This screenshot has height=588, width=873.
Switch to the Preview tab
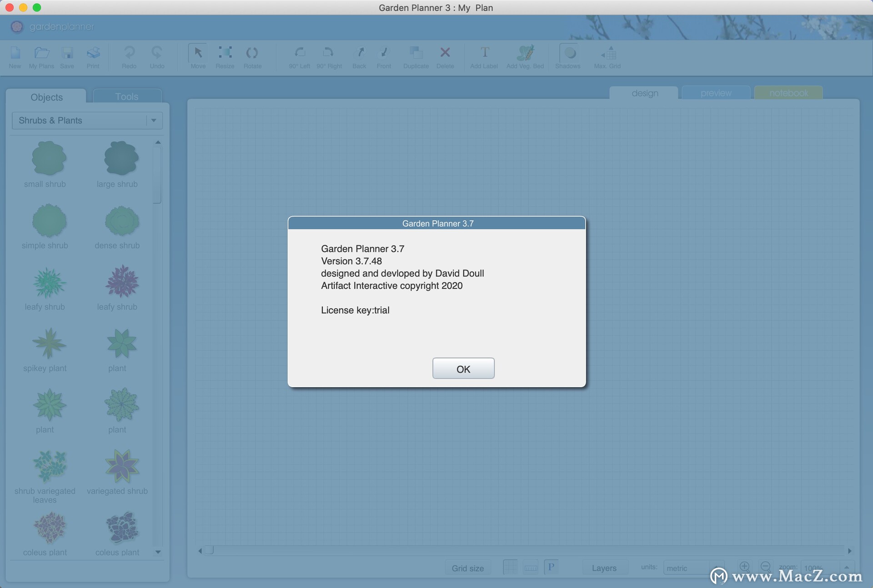[x=716, y=93]
